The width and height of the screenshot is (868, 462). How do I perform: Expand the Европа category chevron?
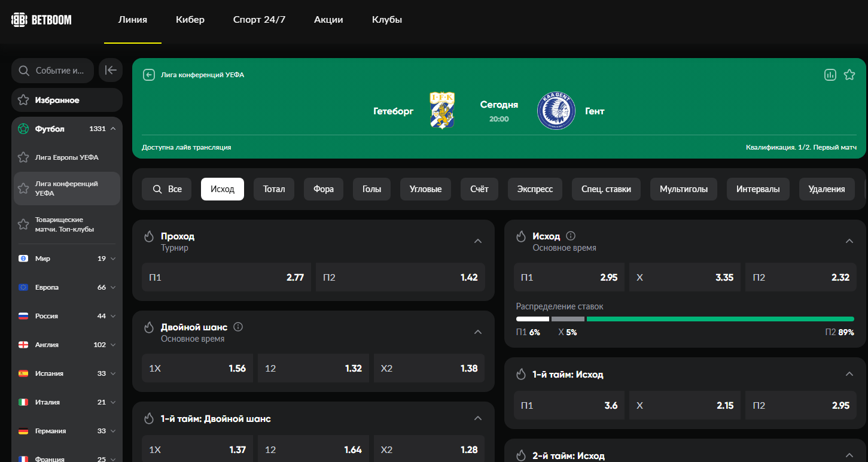tap(113, 287)
